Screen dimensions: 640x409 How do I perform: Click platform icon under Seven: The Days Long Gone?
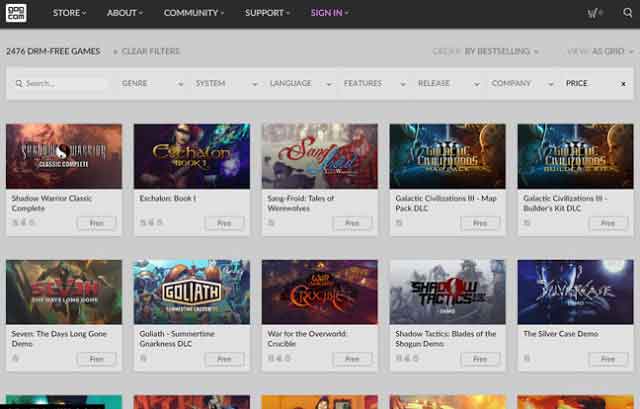(16, 358)
